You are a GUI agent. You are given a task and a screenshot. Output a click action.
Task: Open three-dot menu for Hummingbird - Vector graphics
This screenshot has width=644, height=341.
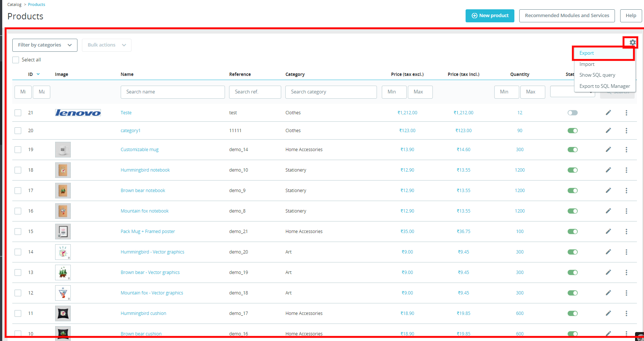pyautogui.click(x=626, y=252)
